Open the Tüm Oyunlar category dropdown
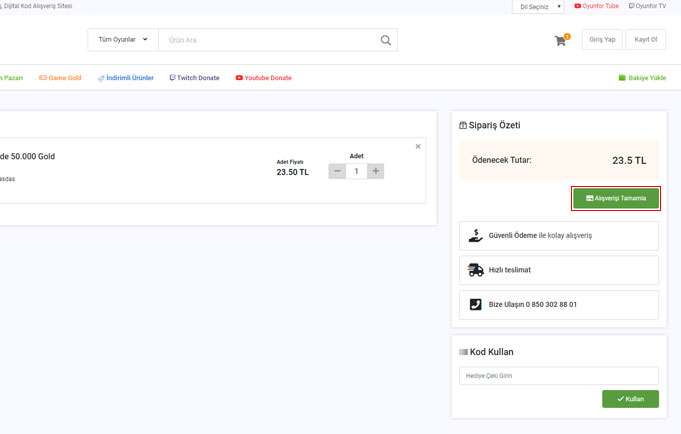The image size is (681, 434). tap(123, 40)
